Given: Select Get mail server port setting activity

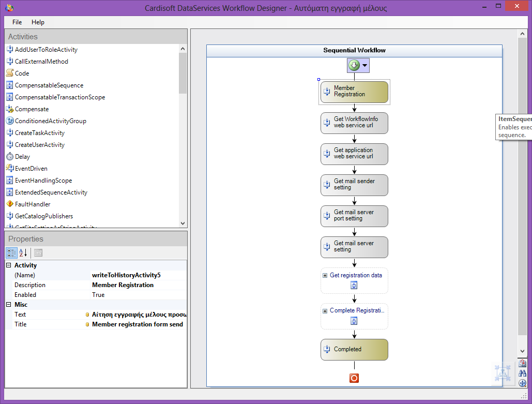Looking at the screenshot, I should coord(354,216).
